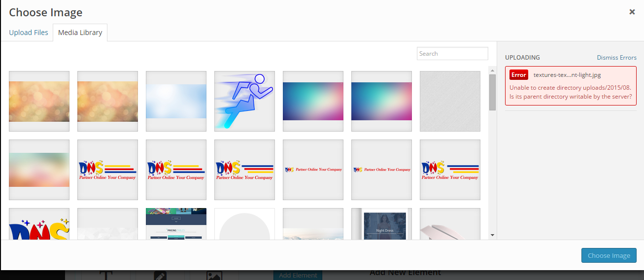Screen dimensions: 644x280
Task: Select the pink paper plane image
Action: point(450,224)
